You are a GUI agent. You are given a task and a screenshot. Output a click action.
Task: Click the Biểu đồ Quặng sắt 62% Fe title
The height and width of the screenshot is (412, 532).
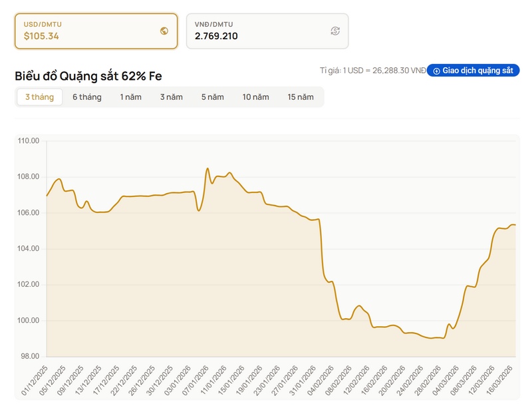coord(88,76)
